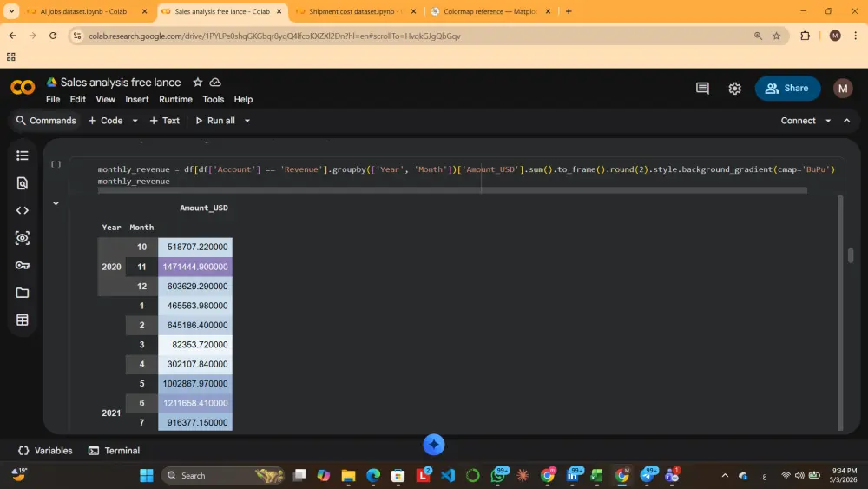This screenshot has height=489, width=868.
Task: Expand the Code button dropdown arrow
Action: (x=135, y=121)
